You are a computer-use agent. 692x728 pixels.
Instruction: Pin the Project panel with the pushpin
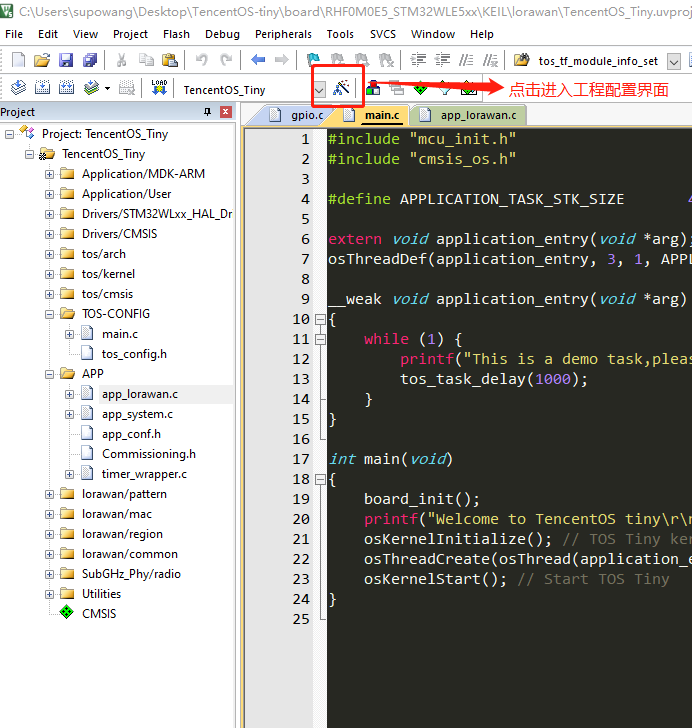click(208, 112)
